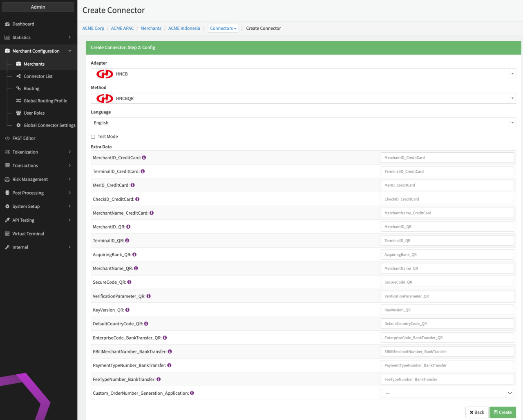The width and height of the screenshot is (523, 420).
Task: Click the Connector List share icon
Action: pos(18,76)
